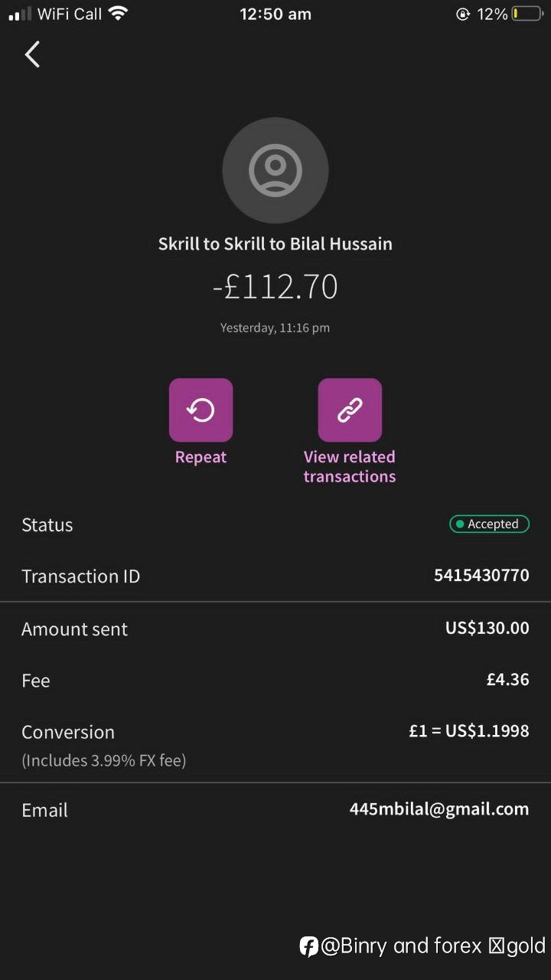Tap the purple Repeat transaction icon

coord(201,410)
